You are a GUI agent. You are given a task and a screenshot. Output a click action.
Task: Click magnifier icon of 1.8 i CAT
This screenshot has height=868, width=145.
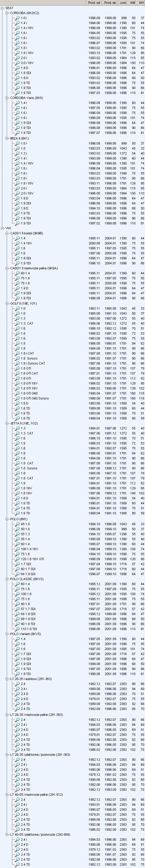[x=18, y=353]
